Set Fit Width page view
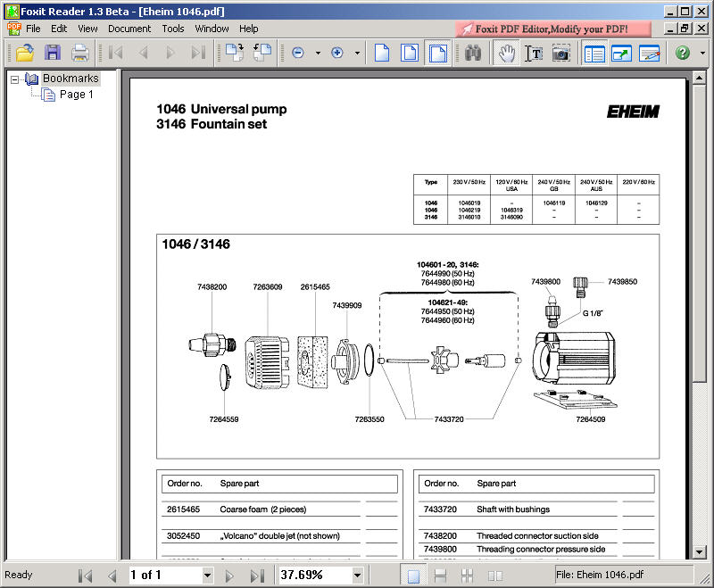714x588 pixels. click(437, 53)
